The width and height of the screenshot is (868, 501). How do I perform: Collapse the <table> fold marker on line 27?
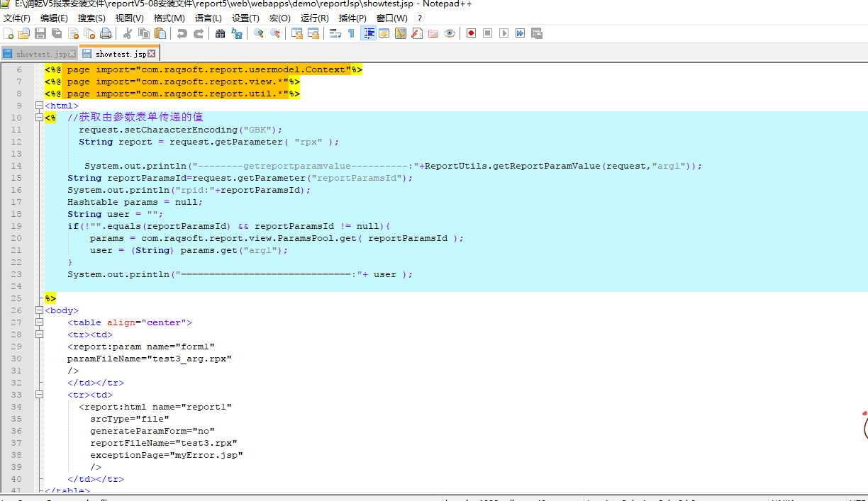click(x=40, y=322)
